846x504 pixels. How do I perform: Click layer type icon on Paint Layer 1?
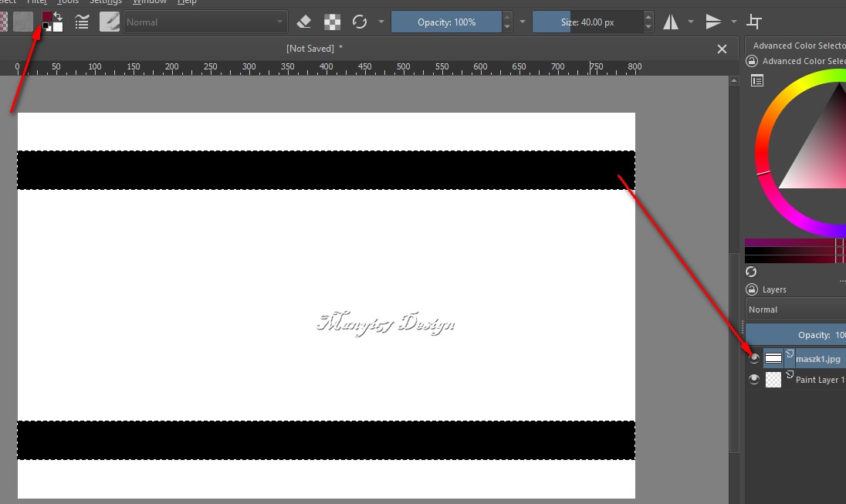[790, 375]
